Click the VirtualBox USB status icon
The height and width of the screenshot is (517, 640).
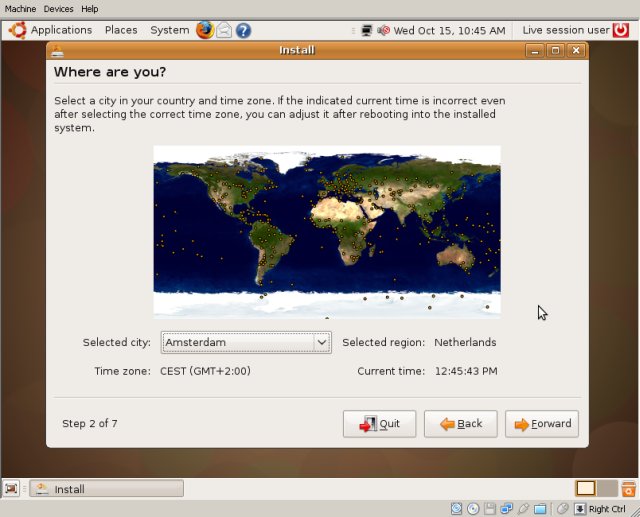pos(523,509)
